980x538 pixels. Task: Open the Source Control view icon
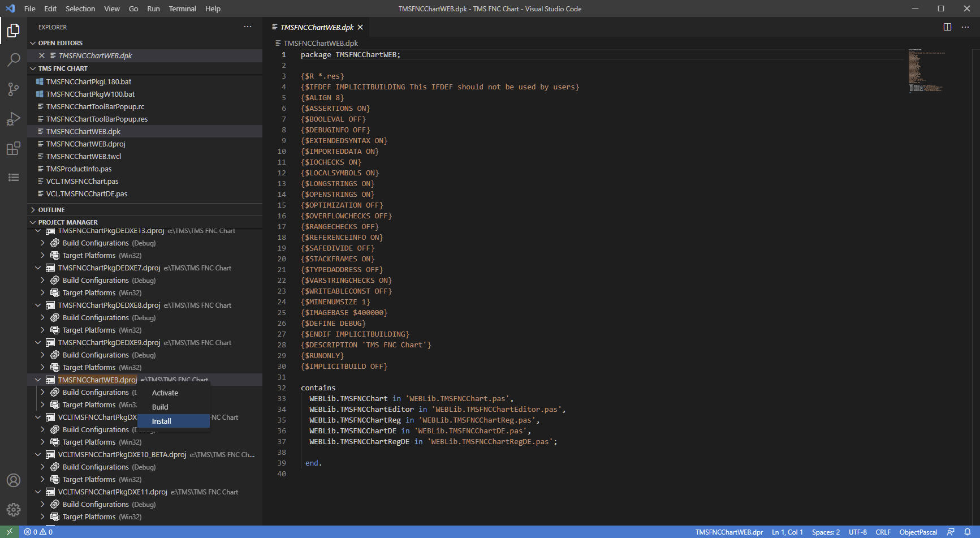[14, 89]
